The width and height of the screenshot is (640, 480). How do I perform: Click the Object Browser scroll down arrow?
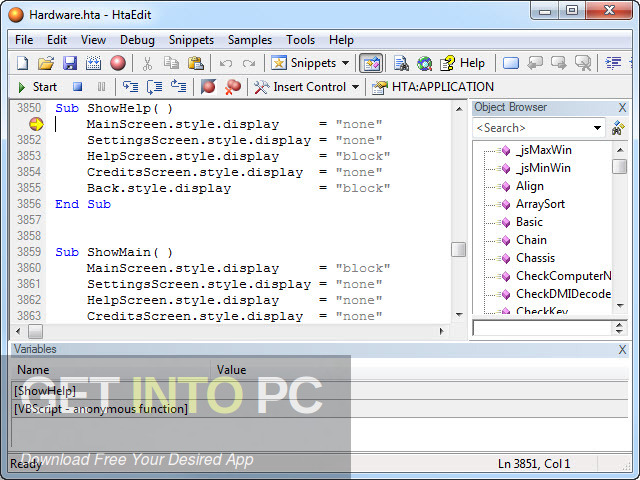(x=620, y=306)
